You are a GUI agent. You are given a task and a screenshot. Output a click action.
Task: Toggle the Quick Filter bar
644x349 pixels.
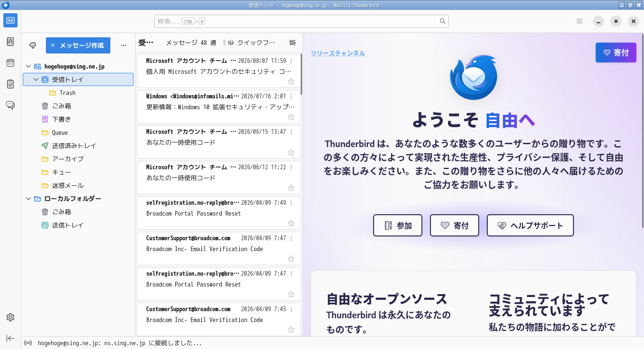251,43
